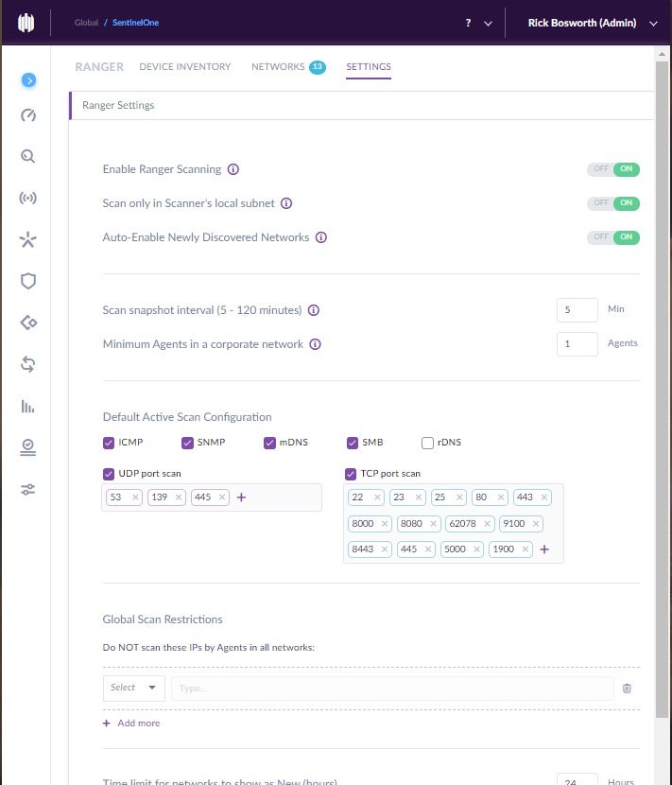Screen dimensions: 672x785
Task: Check the rDNS checkbox
Action: tap(428, 443)
